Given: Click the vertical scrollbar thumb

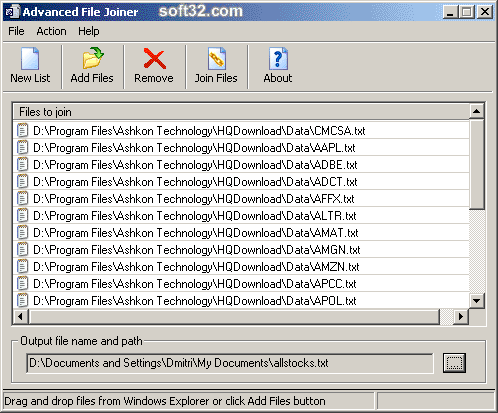Looking at the screenshot, I should 477,164.
